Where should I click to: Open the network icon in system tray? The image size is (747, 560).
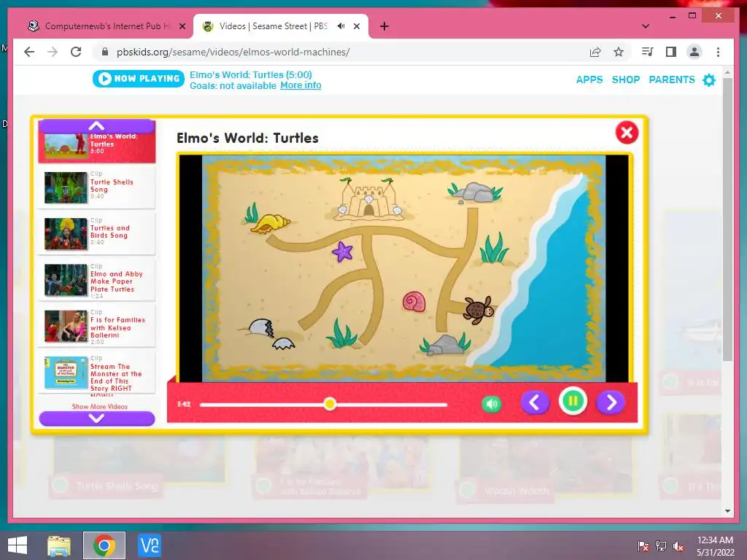[661, 546]
